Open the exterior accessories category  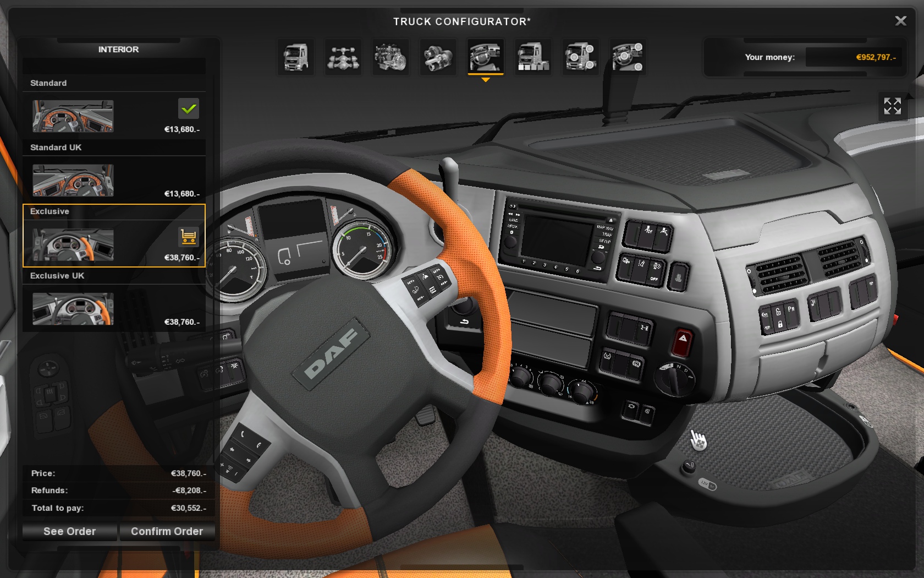(580, 57)
